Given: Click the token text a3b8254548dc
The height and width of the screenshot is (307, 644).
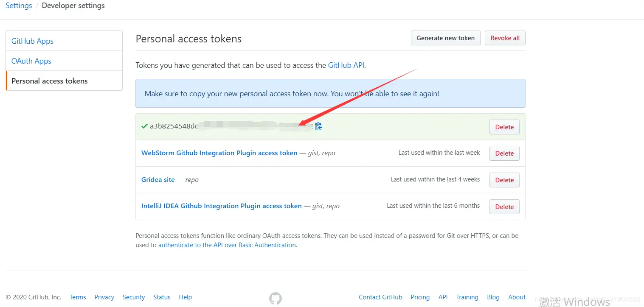Looking at the screenshot, I should [174, 126].
